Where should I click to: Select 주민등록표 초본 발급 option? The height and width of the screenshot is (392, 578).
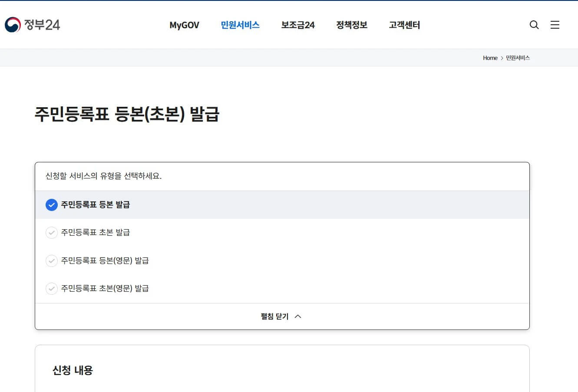(x=95, y=232)
